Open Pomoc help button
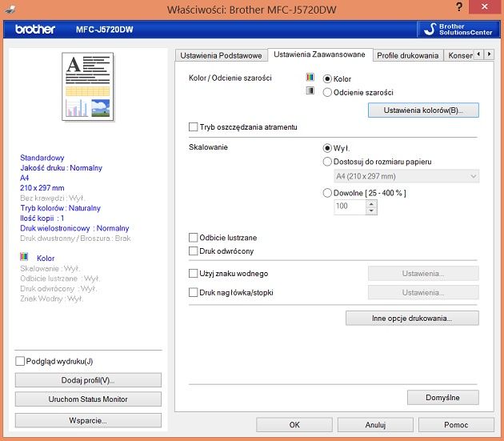Image resolution: width=504 pixels, height=441 pixels. click(456, 425)
